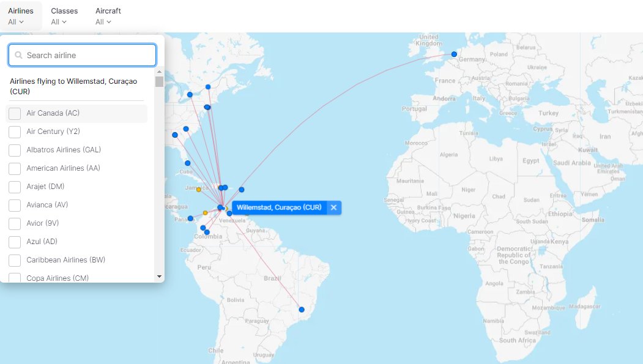Click the airline list scroll up arrow
Image resolution: width=643 pixels, height=364 pixels.
(160, 72)
